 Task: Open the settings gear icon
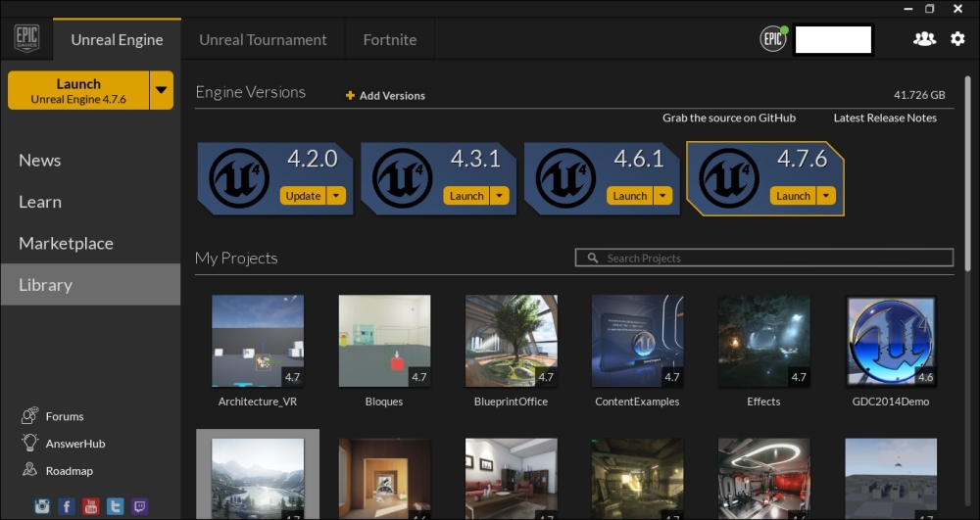[957, 39]
